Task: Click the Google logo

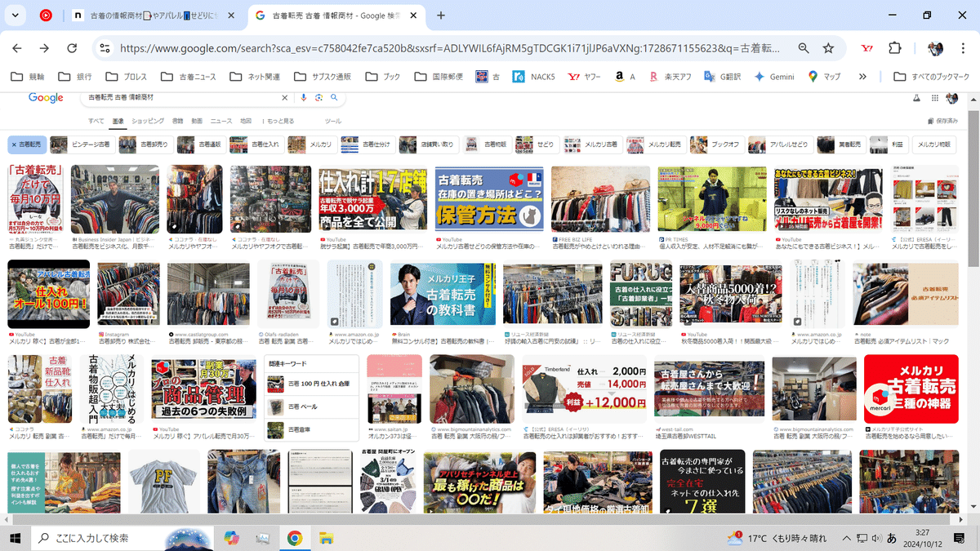Action: coord(46,97)
